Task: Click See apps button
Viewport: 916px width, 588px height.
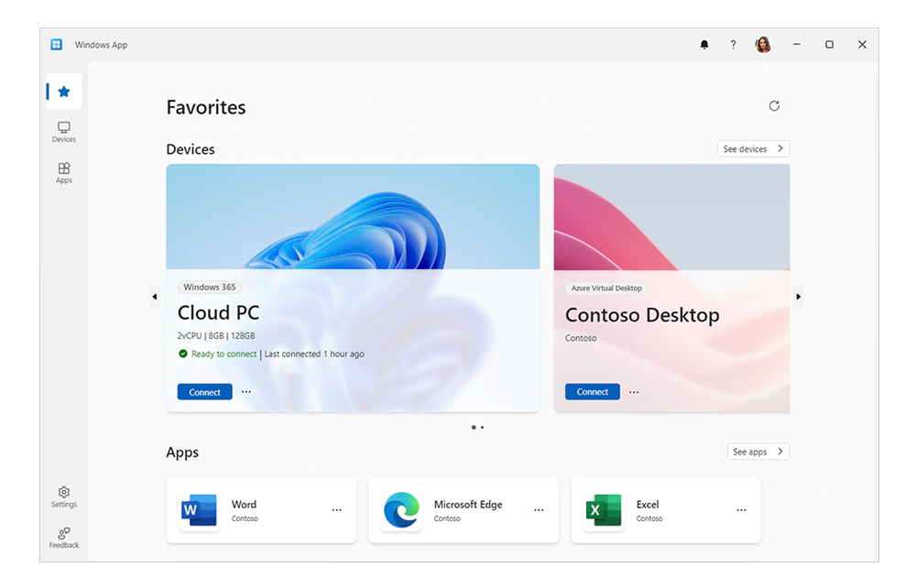Action: coord(758,452)
